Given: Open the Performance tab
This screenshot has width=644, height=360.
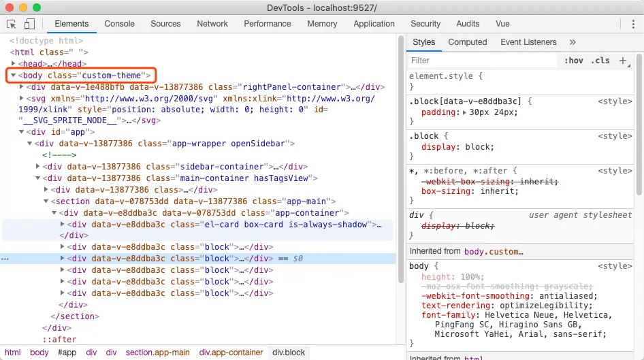Looking at the screenshot, I should coord(268,24).
